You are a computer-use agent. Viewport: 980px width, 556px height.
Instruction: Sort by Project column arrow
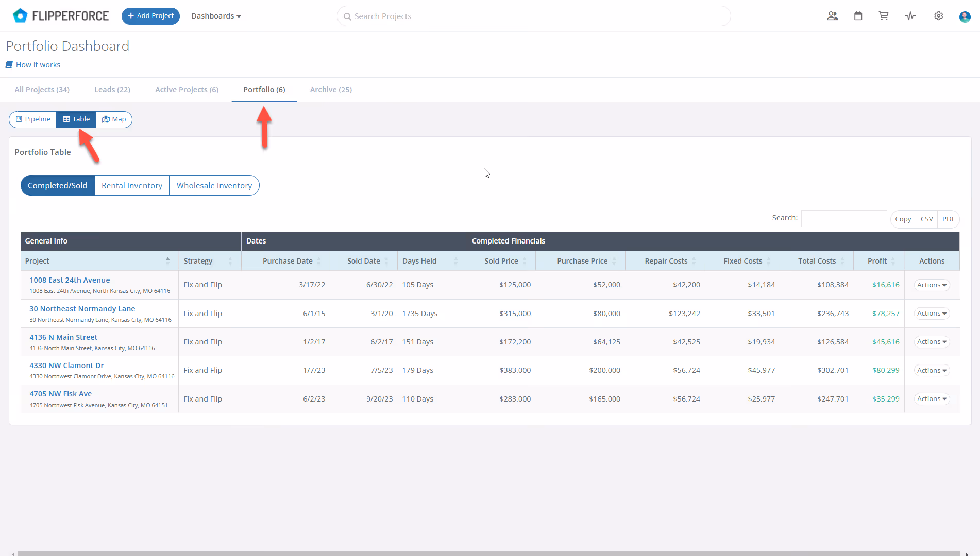pyautogui.click(x=168, y=260)
